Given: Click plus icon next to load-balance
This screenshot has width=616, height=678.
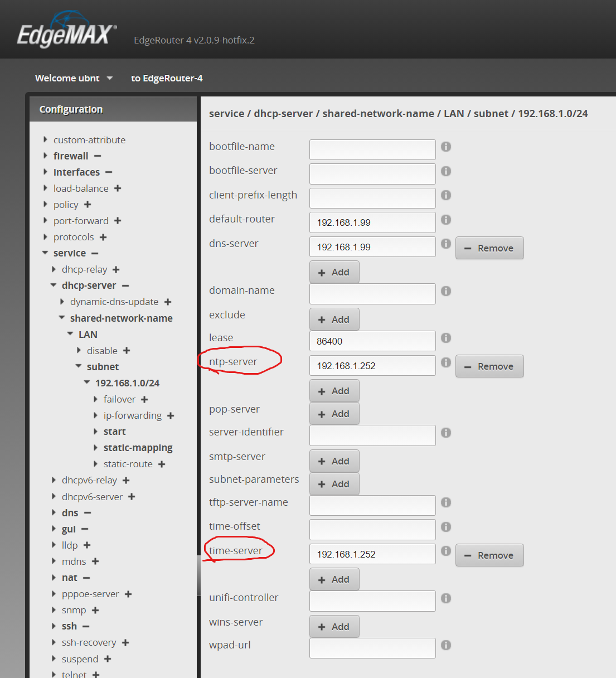Looking at the screenshot, I should point(118,188).
